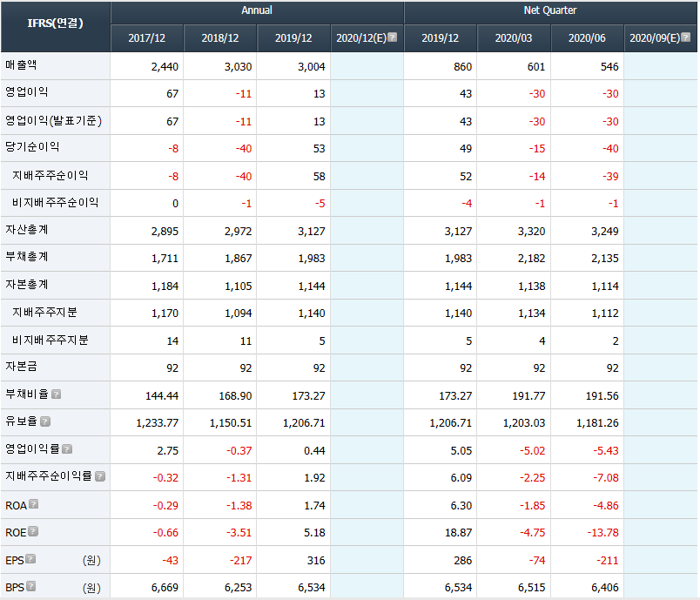
Task: Click ROE value 18.87
Action: pos(459,533)
